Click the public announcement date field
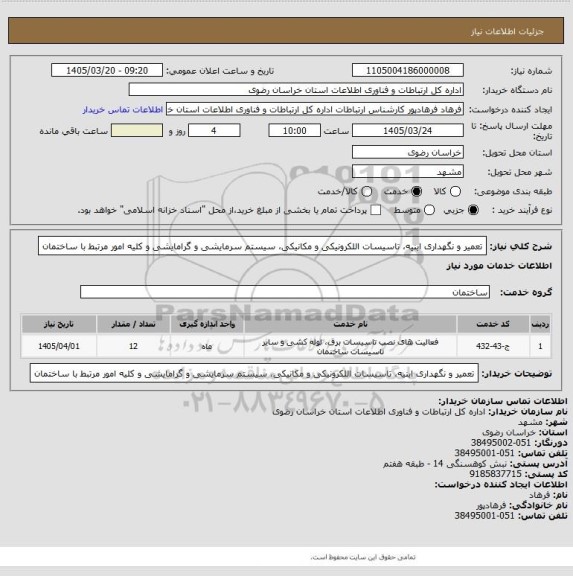 pos(107,71)
